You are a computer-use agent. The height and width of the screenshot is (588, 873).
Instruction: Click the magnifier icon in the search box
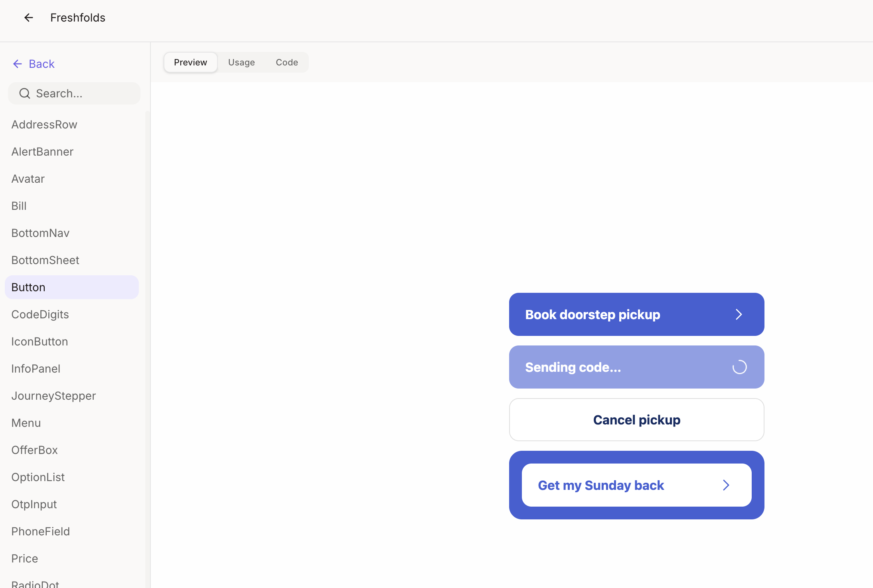(25, 93)
